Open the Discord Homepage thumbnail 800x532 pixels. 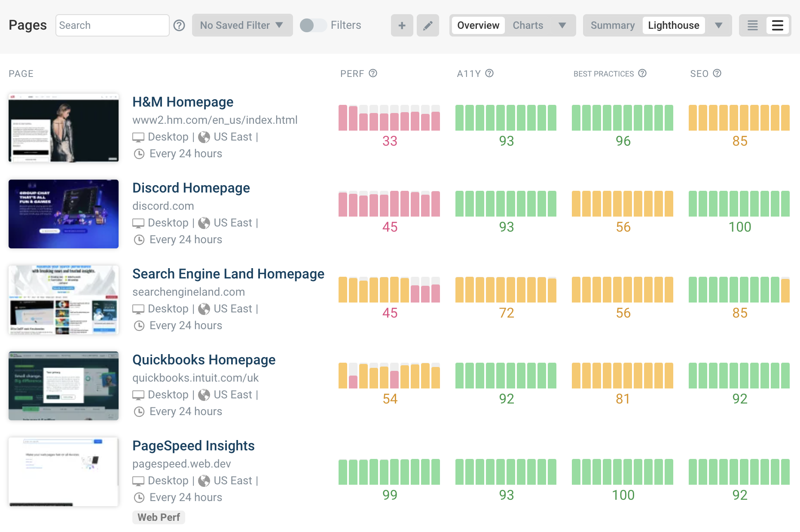64,214
